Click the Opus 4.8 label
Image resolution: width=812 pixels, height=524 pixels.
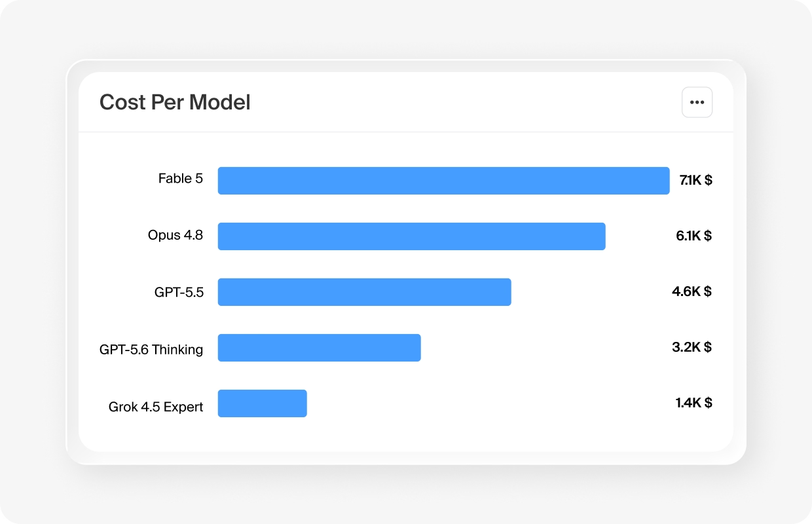175,235
